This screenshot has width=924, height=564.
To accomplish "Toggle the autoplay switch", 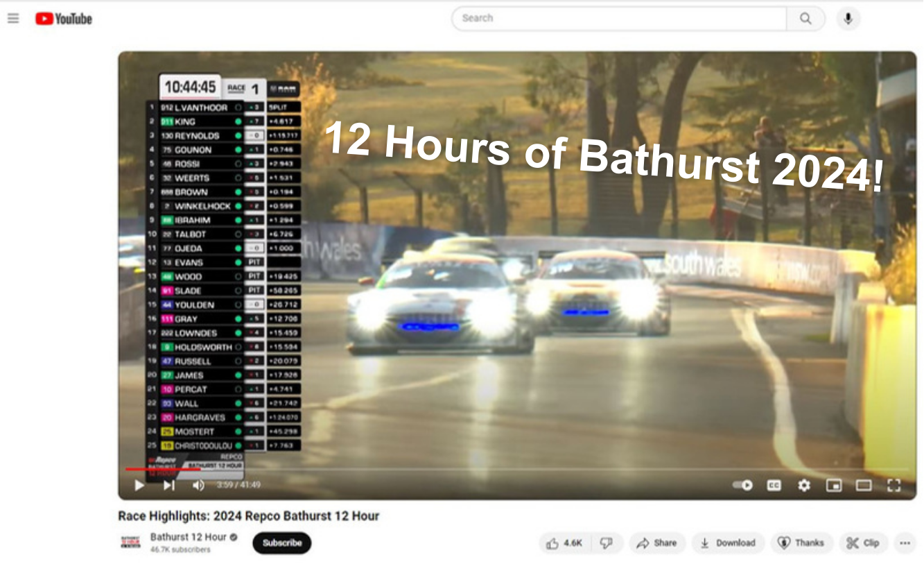I will point(743,485).
